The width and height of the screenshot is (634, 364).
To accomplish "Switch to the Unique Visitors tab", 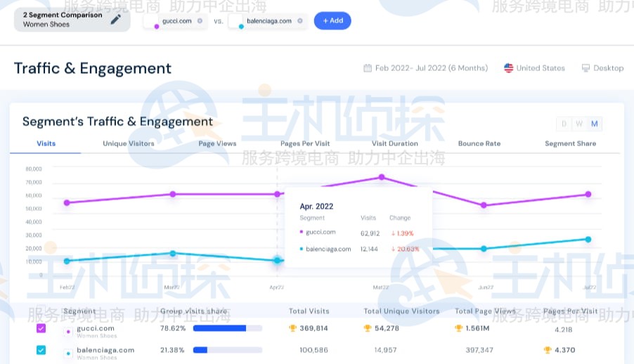I will point(129,143).
